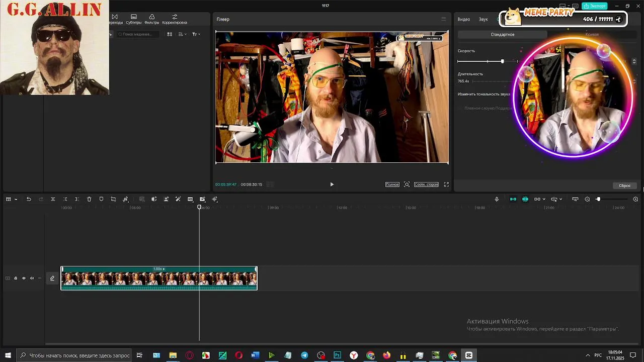Viewport: 644px width, 362px height.
Task: Click the timeline zoom slider handle
Action: point(598,199)
